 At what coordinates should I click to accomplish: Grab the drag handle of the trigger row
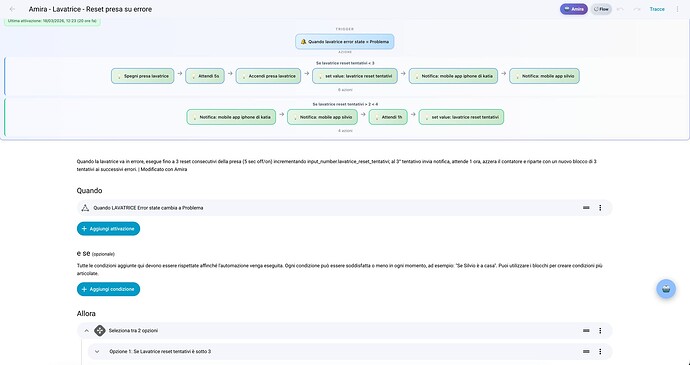(586, 208)
